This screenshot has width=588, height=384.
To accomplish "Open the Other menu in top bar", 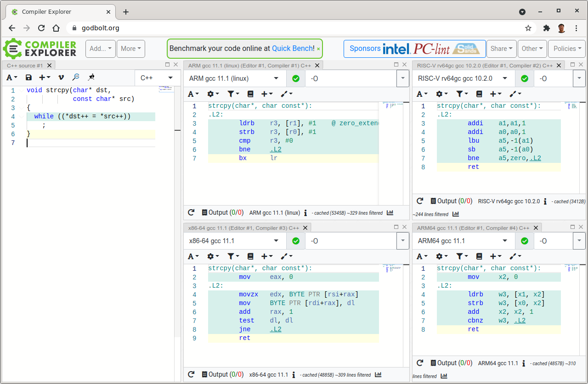I will click(x=532, y=49).
